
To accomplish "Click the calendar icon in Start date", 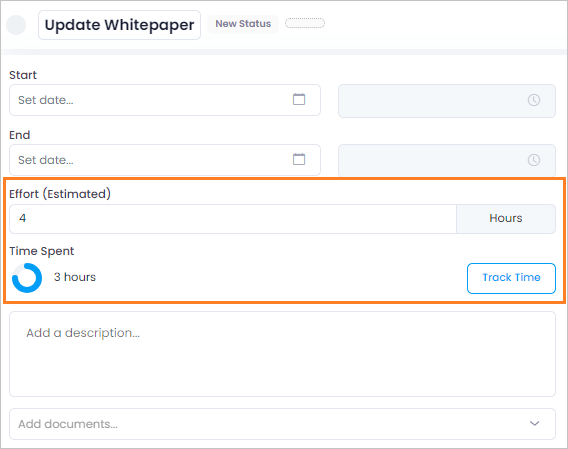I will point(299,99).
